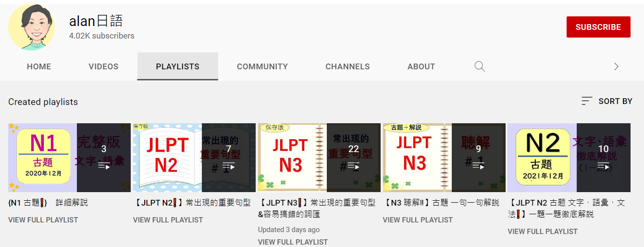The image size is (644, 247).
Task: Open JLPT N3 重要句型 thumbnail with 22 videos
Action: click(x=319, y=157)
